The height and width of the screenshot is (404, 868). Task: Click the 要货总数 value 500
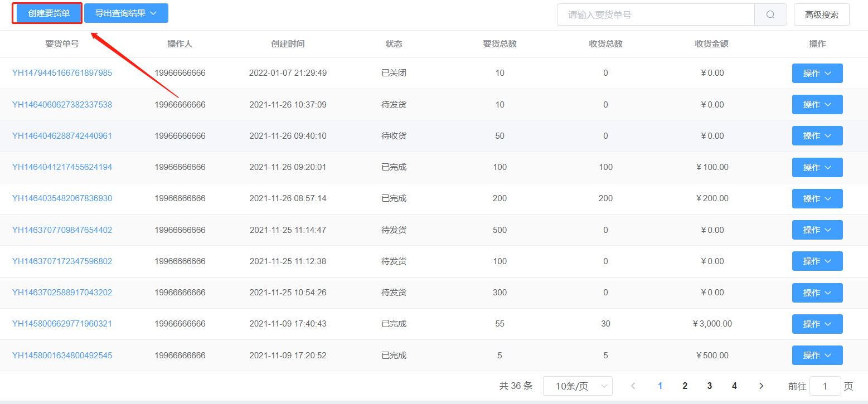point(500,230)
